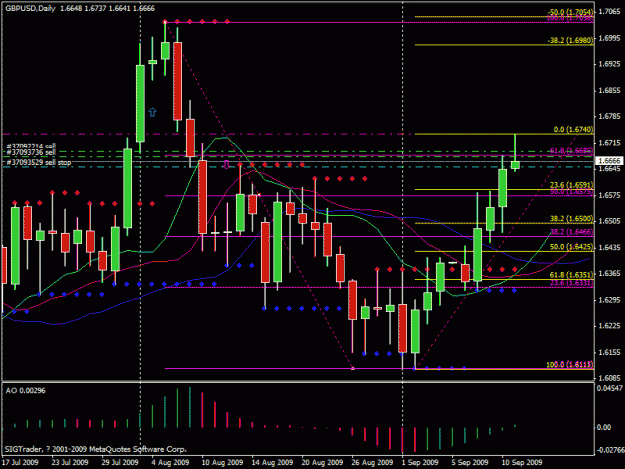Click the 1.6435 price axis label
The image size is (625, 469).
(x=610, y=247)
